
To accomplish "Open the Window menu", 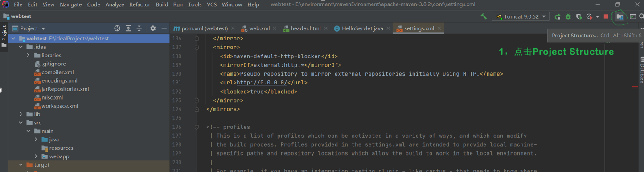I will click(x=232, y=4).
